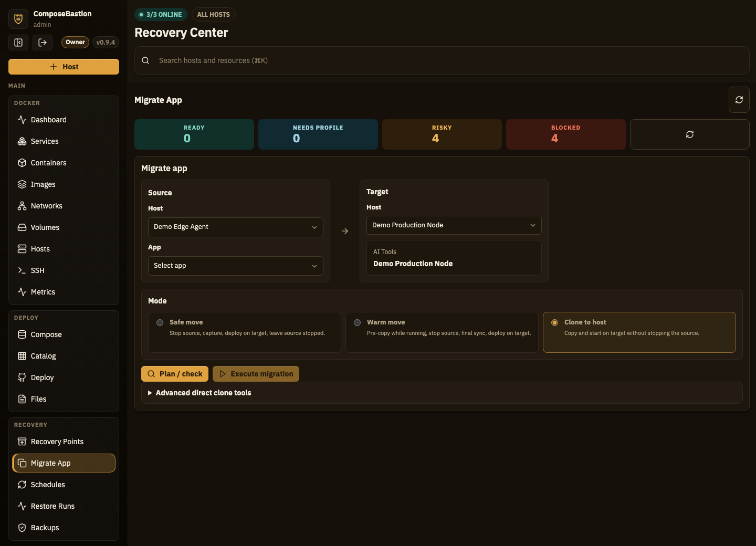Click the RISKY status card
The image size is (756, 546).
click(442, 134)
